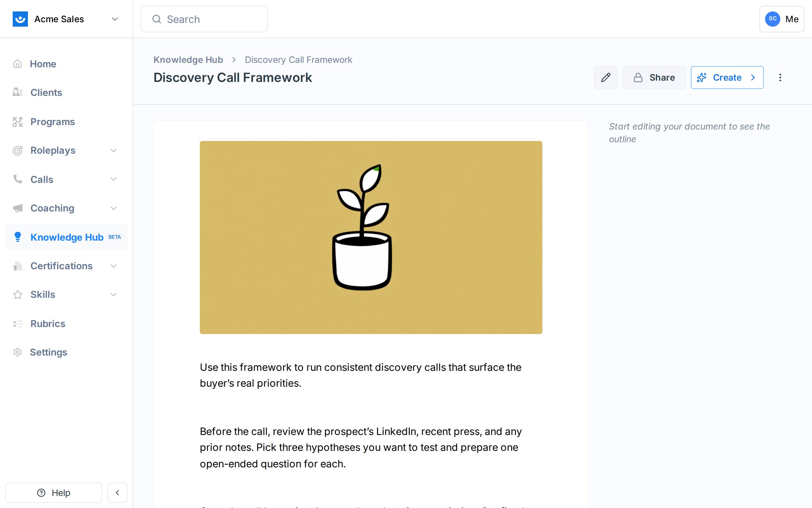Image resolution: width=812 pixels, height=508 pixels.
Task: Click the paragraph starting "Before the call"
Action: 361,448
